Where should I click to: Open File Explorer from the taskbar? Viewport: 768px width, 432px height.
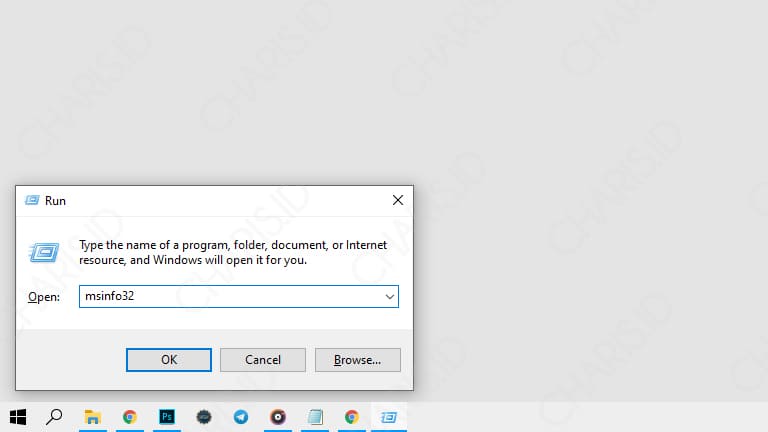(92, 417)
